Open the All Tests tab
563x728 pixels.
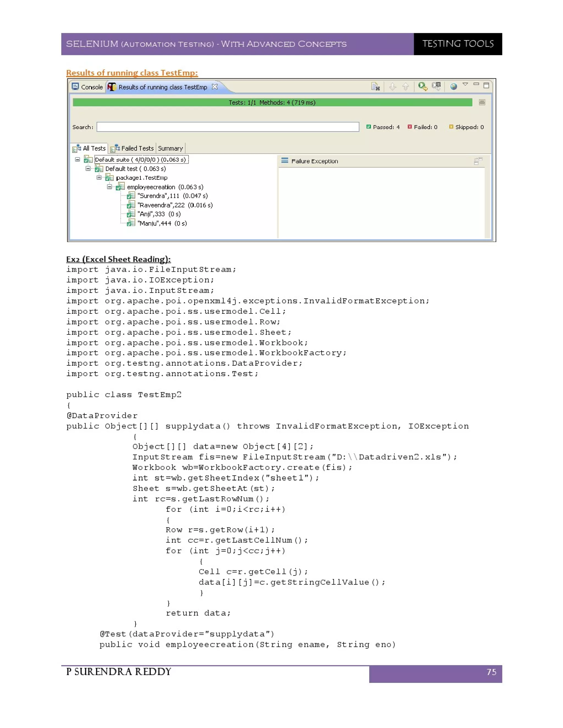(89, 148)
